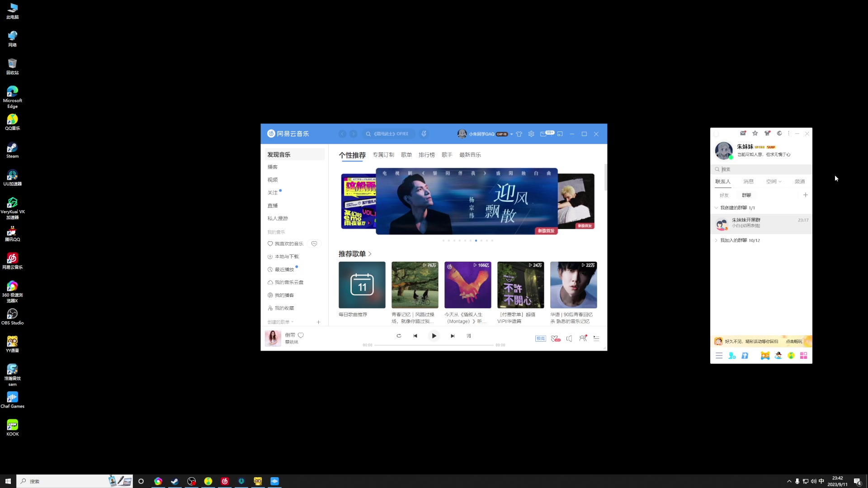
Task: Open the 朱妹妹开黑群 chat in QQ
Action: [x=761, y=223]
